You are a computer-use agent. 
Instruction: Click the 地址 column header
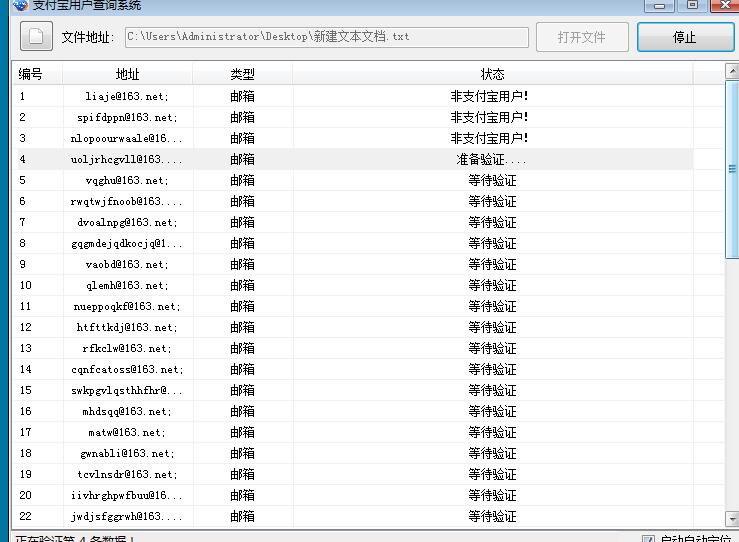[127, 74]
